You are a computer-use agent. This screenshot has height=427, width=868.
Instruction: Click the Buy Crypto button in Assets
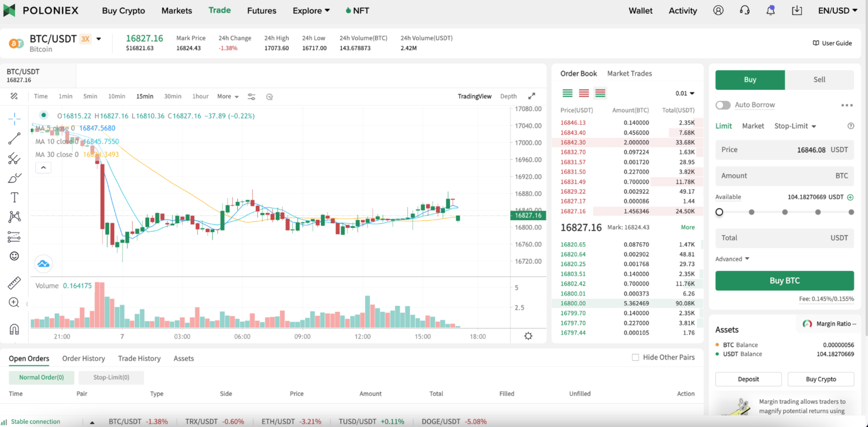(821, 379)
